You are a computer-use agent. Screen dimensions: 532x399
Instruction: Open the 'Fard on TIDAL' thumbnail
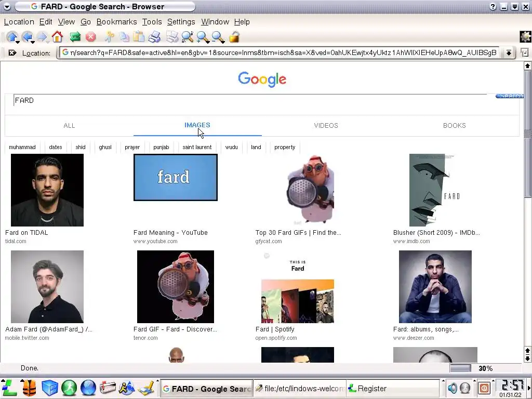47,190
